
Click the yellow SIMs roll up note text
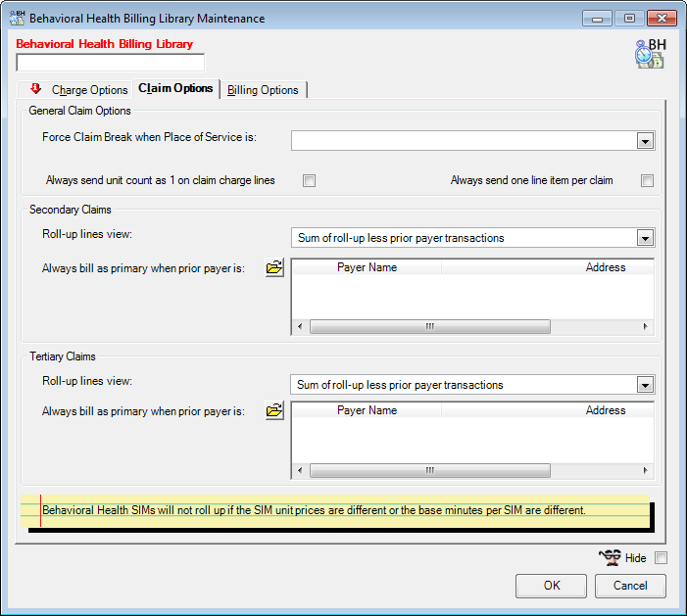click(x=314, y=510)
